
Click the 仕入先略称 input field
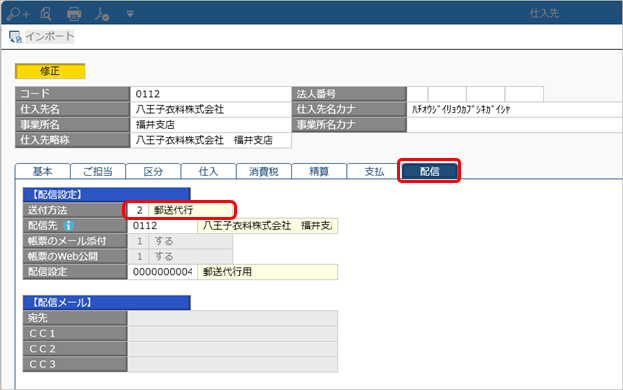[211, 140]
